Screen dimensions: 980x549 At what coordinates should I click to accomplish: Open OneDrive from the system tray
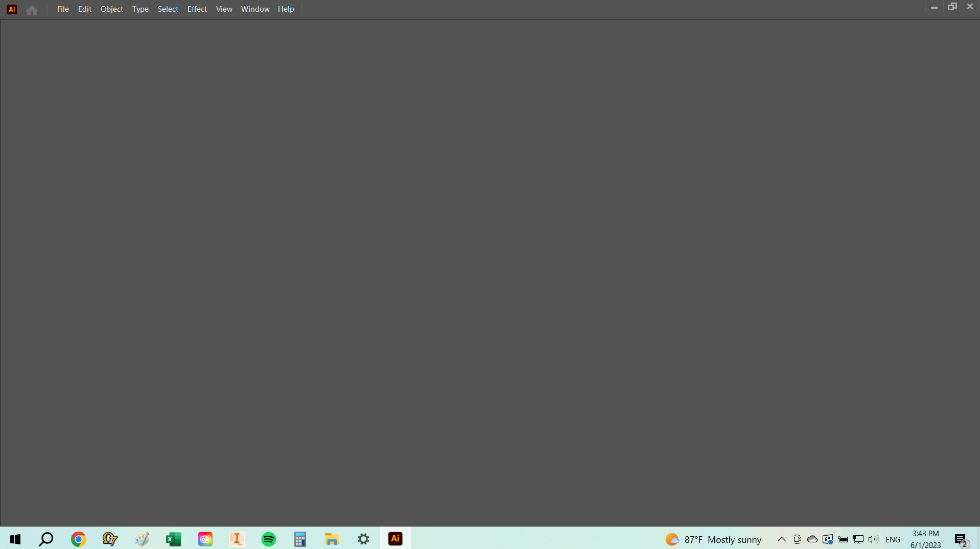pos(812,539)
